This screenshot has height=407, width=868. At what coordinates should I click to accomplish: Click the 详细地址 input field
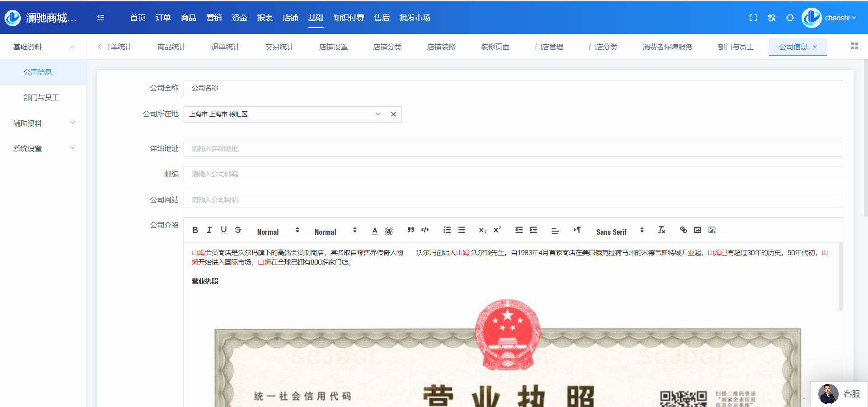513,149
